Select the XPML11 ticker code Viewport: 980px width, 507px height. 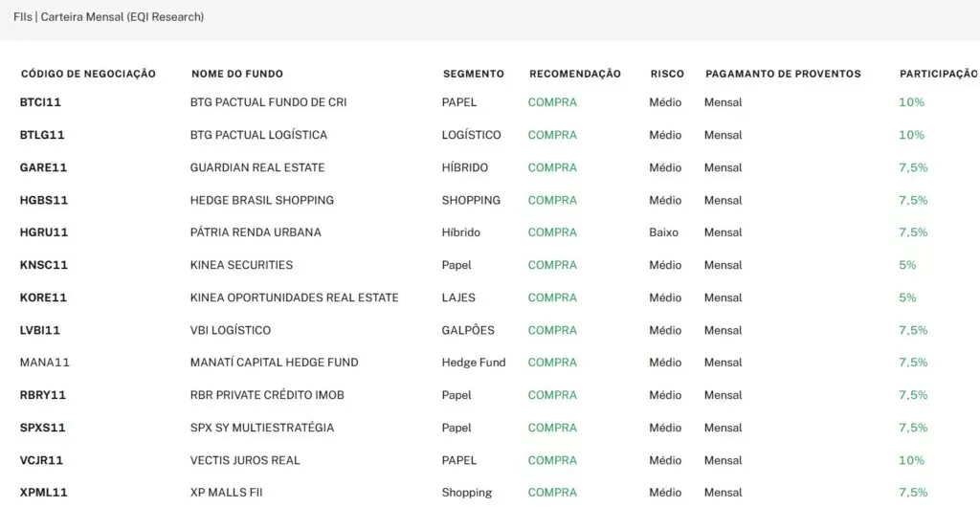44,493
